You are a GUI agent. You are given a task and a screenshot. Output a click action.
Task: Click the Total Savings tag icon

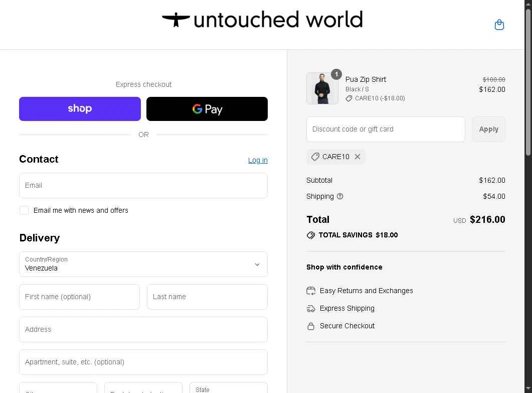tap(311, 235)
